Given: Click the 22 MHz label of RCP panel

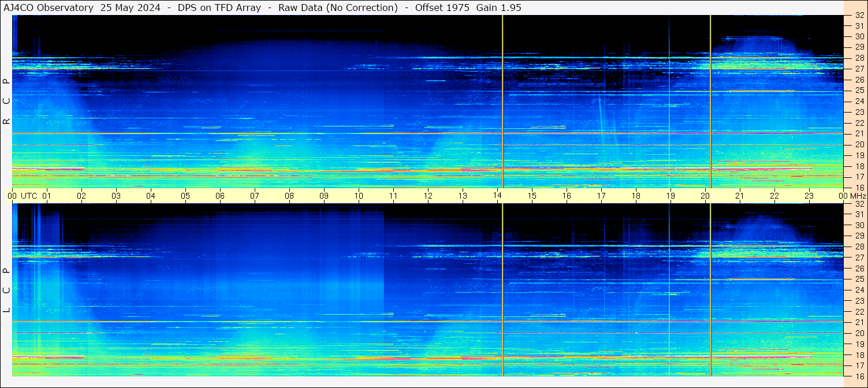Looking at the screenshot, I should [859, 123].
